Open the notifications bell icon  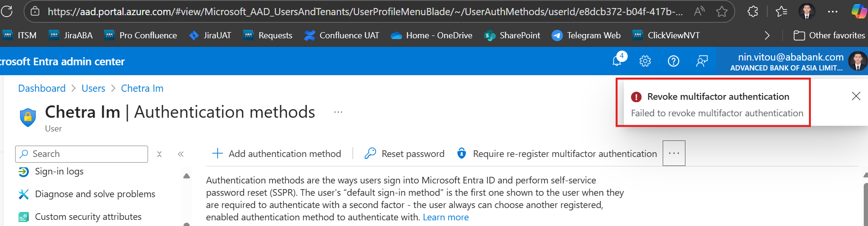617,61
